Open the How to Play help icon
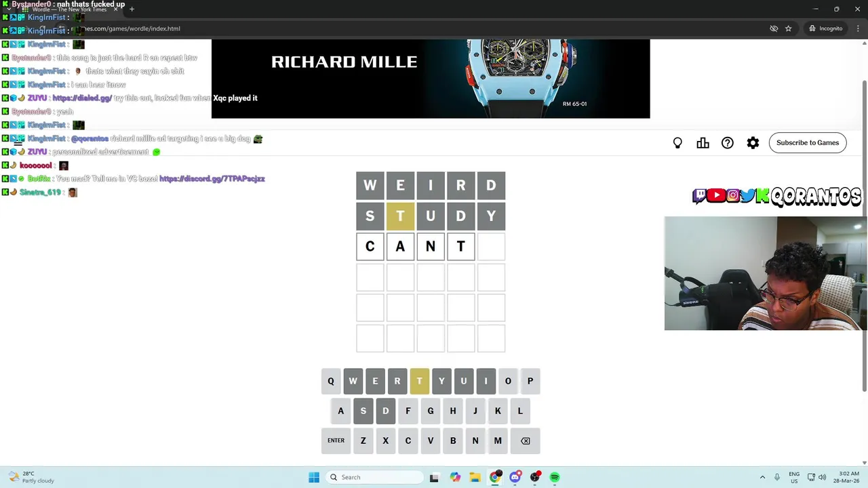868x488 pixels. (x=728, y=143)
